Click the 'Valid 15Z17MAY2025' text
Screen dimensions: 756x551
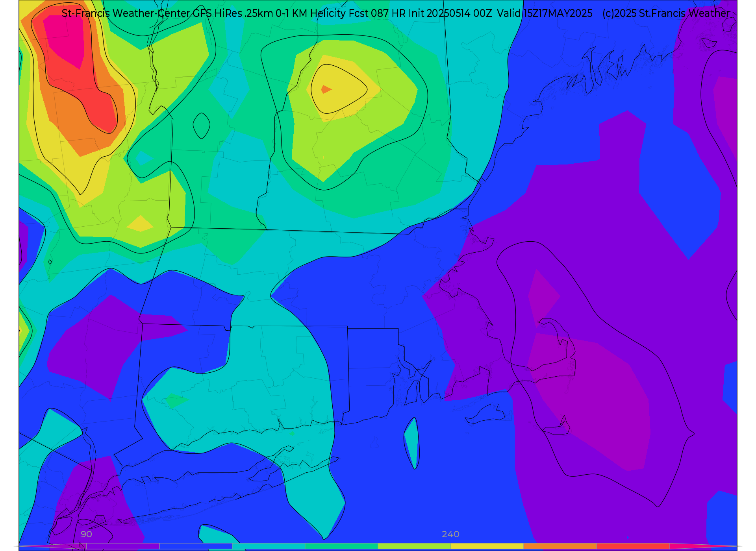[x=545, y=13]
